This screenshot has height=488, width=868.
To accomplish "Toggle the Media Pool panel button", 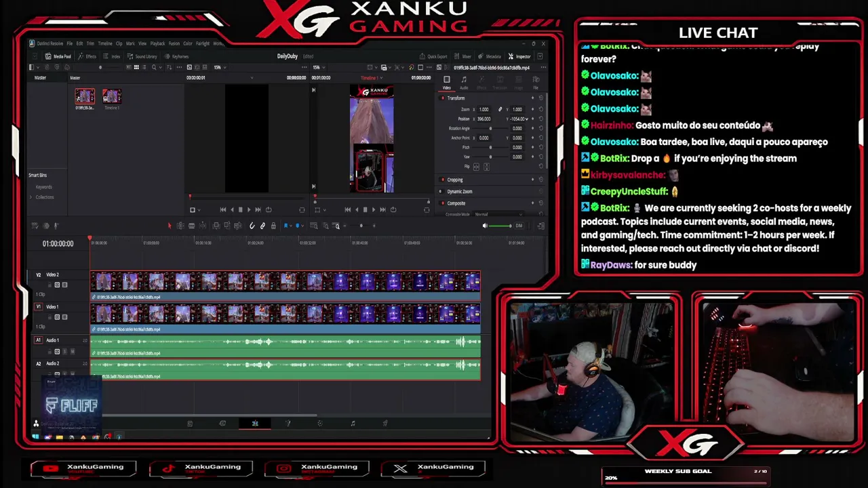I will (x=58, y=56).
